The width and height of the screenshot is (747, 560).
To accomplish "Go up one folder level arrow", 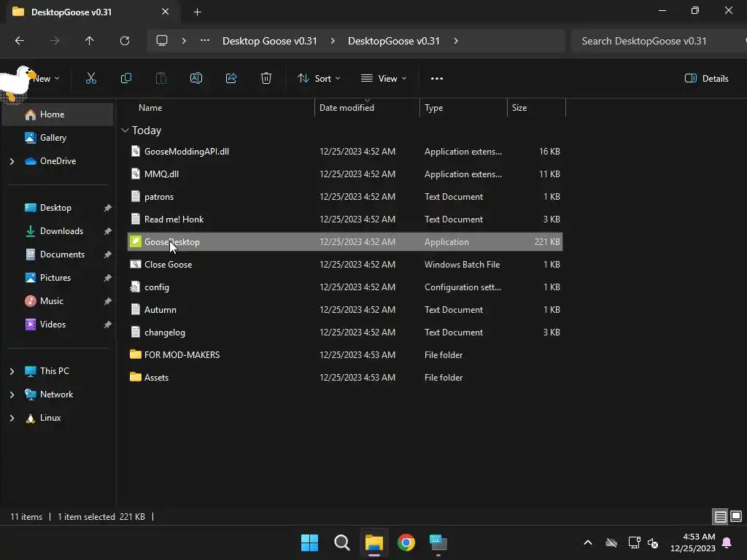I will [x=89, y=41].
